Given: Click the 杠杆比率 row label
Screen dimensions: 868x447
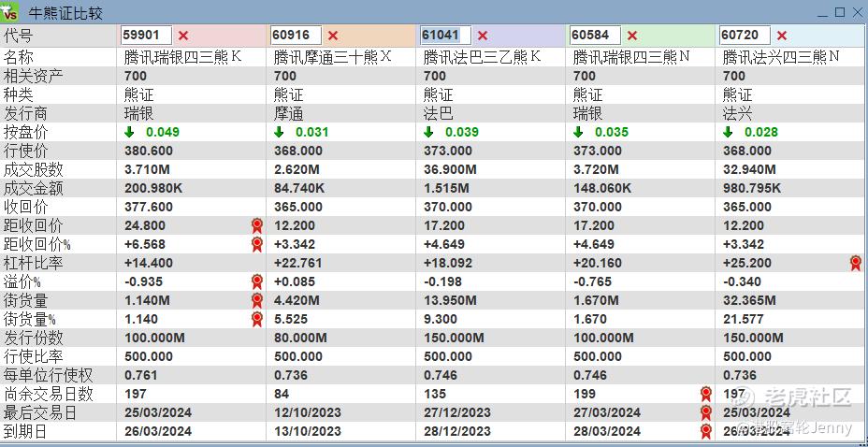Looking at the screenshot, I should click(x=34, y=263).
